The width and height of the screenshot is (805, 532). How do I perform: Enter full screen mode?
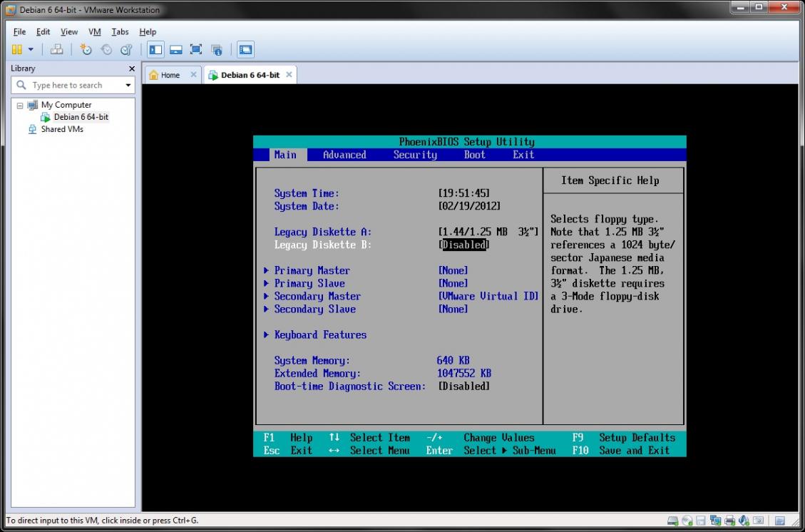coord(196,49)
